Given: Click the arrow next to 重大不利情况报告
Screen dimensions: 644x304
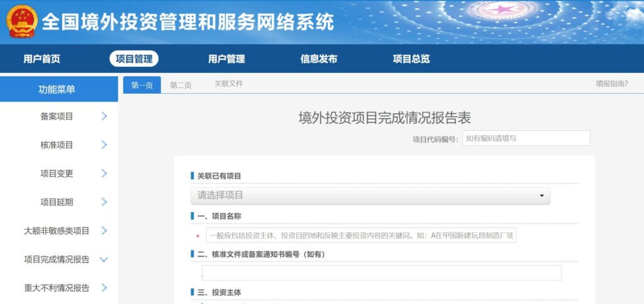Looking at the screenshot, I should tap(104, 288).
